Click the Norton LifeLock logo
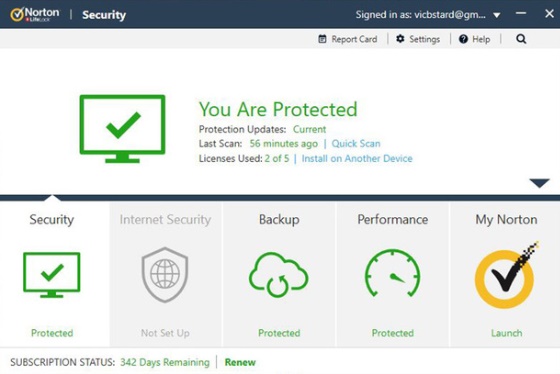 tap(35, 14)
